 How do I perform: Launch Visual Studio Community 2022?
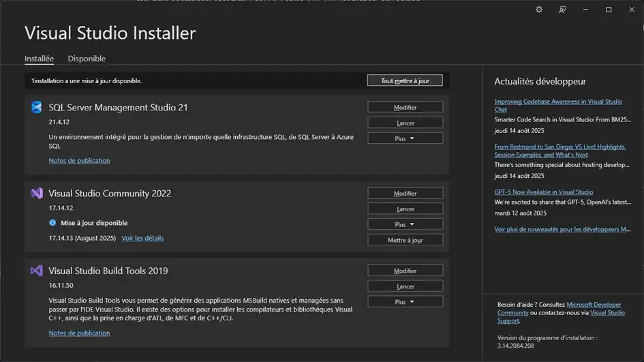[405, 209]
